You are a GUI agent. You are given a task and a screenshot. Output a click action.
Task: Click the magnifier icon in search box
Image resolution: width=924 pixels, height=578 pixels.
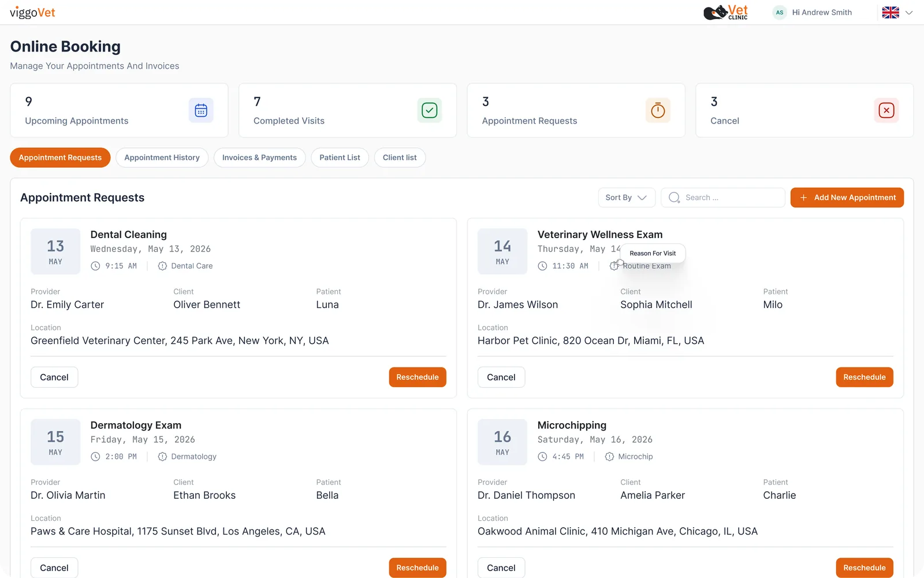(x=674, y=198)
